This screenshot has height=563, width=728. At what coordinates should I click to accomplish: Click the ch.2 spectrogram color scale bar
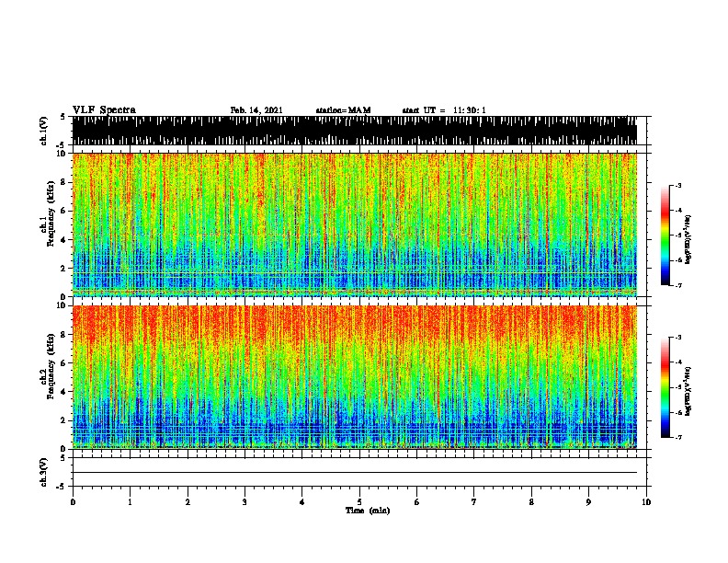click(x=665, y=387)
